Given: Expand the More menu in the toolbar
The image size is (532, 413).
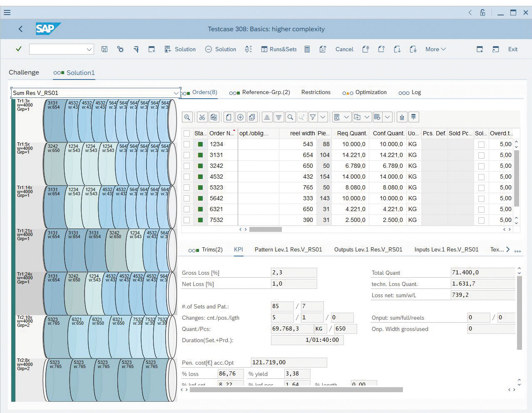Looking at the screenshot, I should 435,49.
